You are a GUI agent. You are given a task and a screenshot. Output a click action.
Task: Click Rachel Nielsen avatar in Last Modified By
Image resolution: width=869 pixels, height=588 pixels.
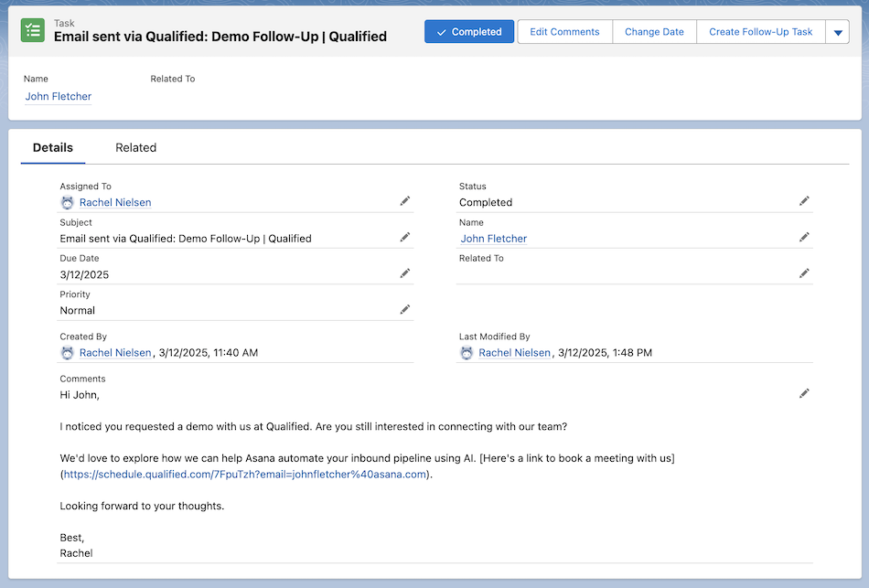[x=467, y=353]
